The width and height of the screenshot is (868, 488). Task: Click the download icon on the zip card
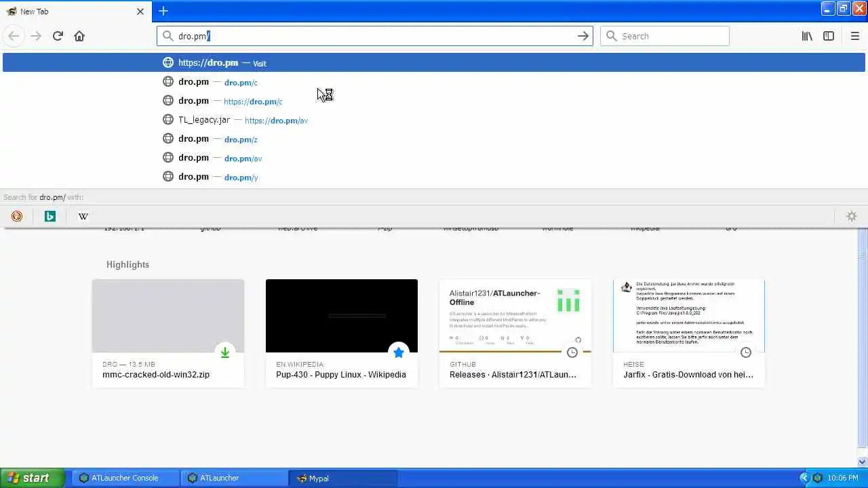(x=224, y=352)
